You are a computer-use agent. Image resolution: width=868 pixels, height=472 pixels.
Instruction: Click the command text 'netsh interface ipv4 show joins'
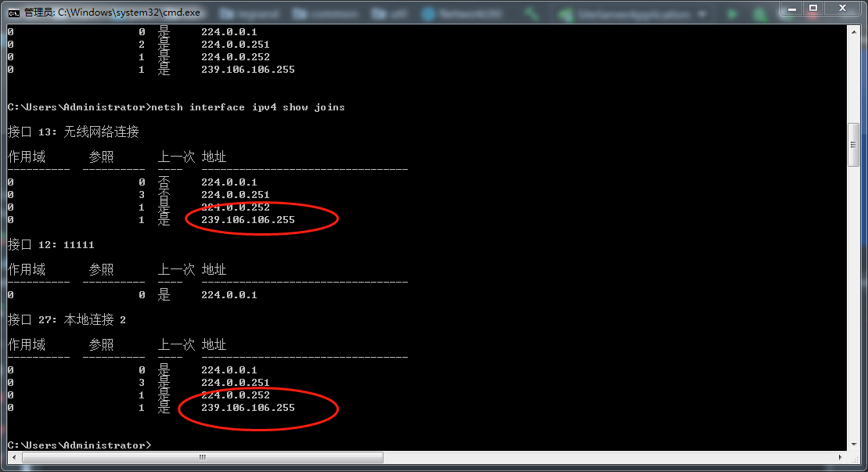coord(246,107)
